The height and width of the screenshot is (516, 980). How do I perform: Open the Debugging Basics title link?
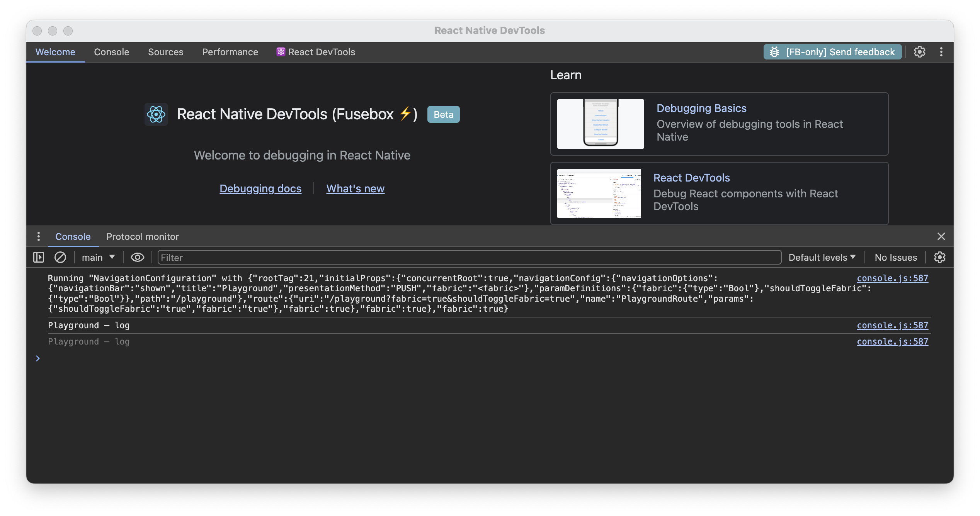(701, 108)
